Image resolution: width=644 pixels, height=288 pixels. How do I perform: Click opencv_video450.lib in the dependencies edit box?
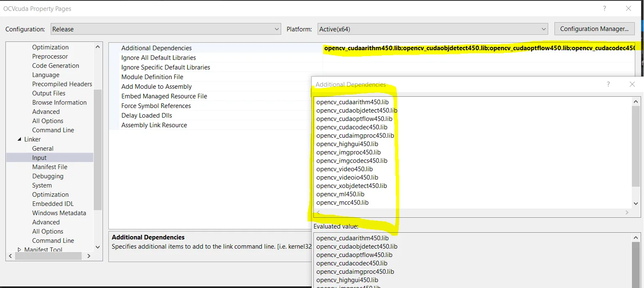tap(344, 169)
